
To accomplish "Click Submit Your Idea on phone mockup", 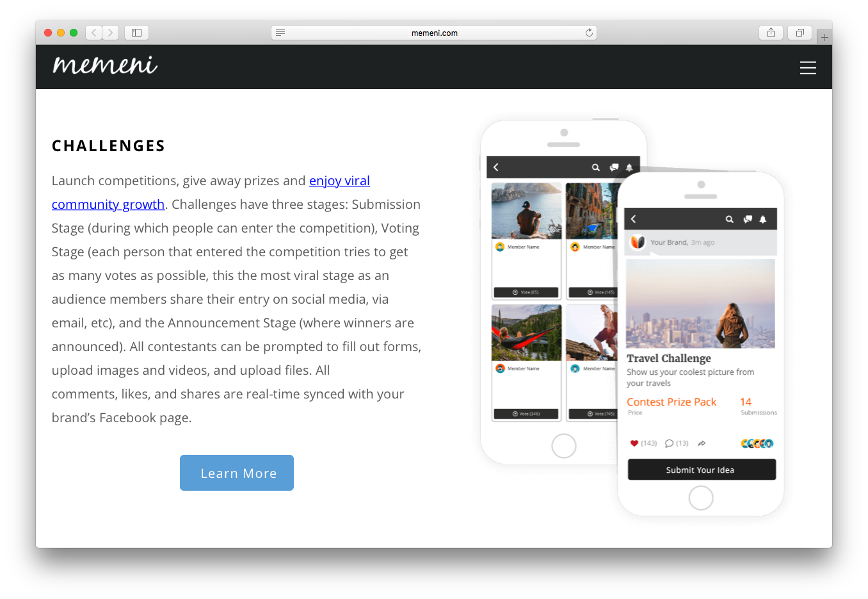I will [x=702, y=470].
